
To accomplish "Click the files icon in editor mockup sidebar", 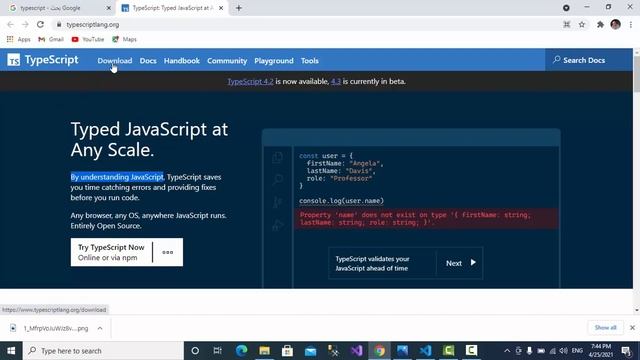I will 278,158.
